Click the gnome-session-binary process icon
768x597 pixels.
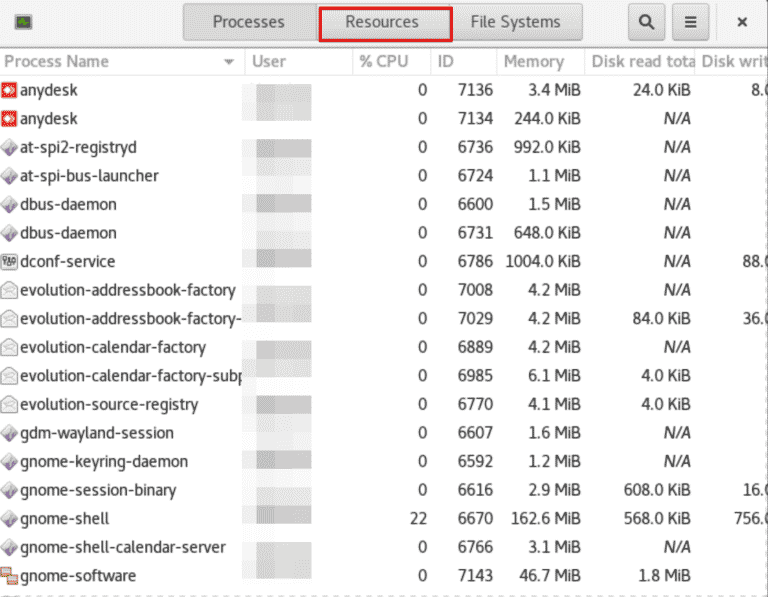click(9, 490)
